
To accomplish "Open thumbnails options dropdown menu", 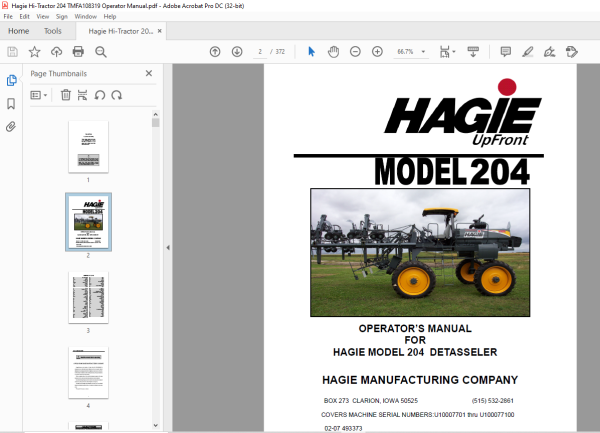I will click(39, 95).
